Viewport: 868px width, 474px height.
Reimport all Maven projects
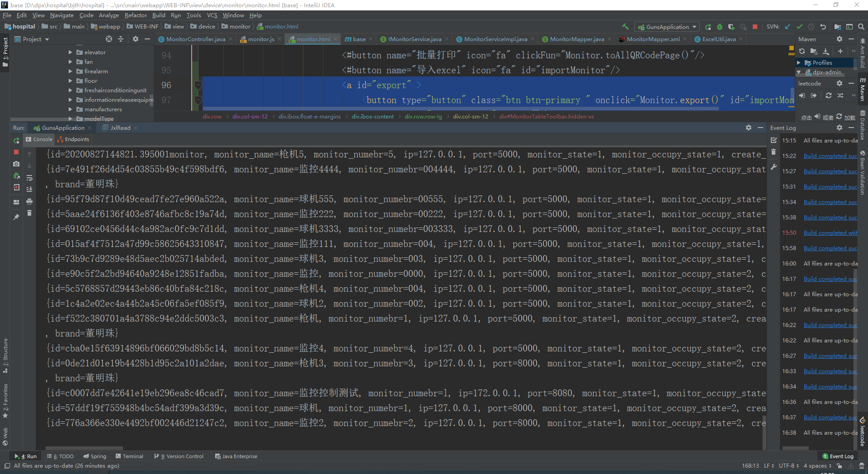[x=802, y=51]
